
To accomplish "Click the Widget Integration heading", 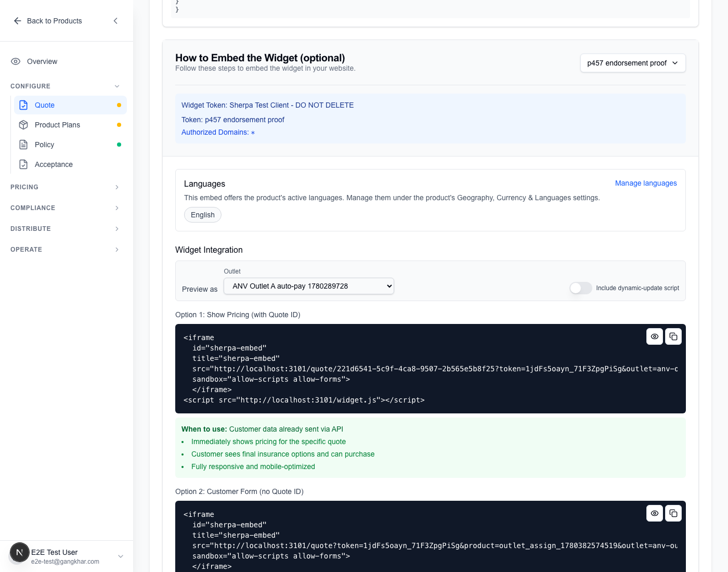I will 209,250.
